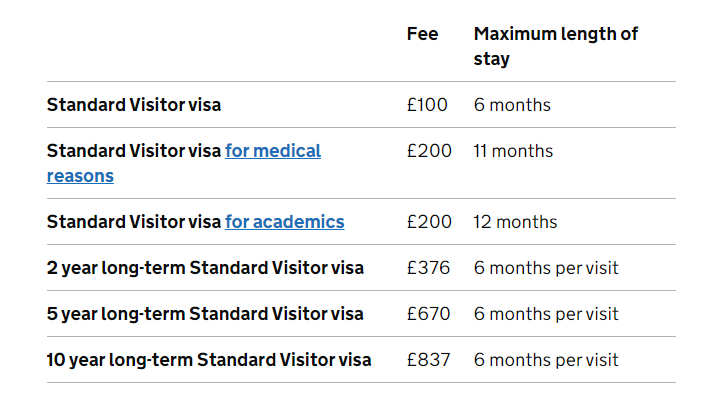
Task: Click the '12 months' stay cell
Action: (x=515, y=221)
